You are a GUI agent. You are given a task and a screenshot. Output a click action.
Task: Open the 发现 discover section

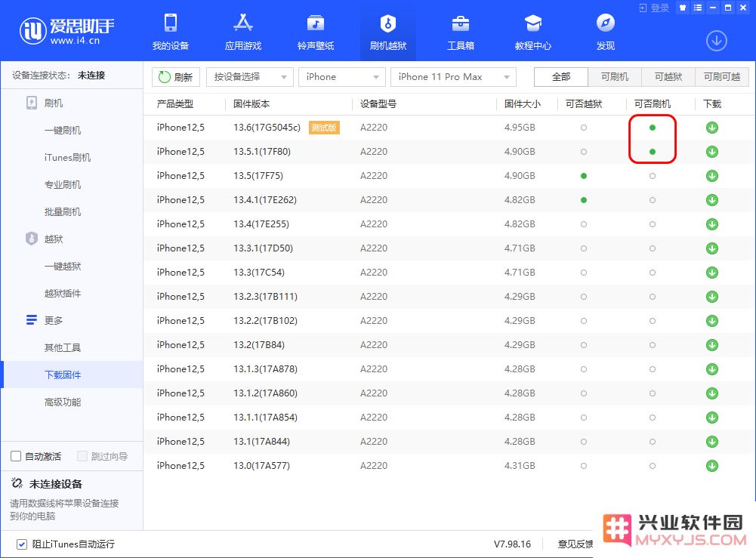pyautogui.click(x=606, y=32)
